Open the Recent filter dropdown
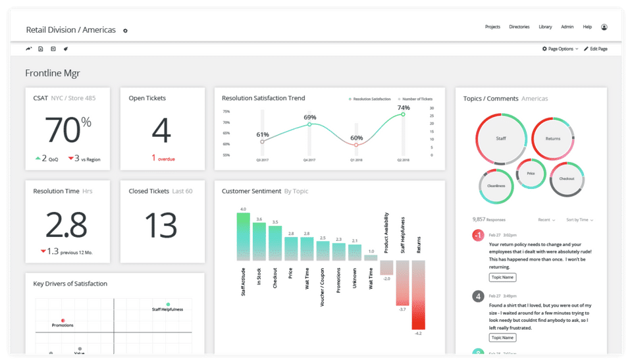632x364 pixels. pos(546,220)
